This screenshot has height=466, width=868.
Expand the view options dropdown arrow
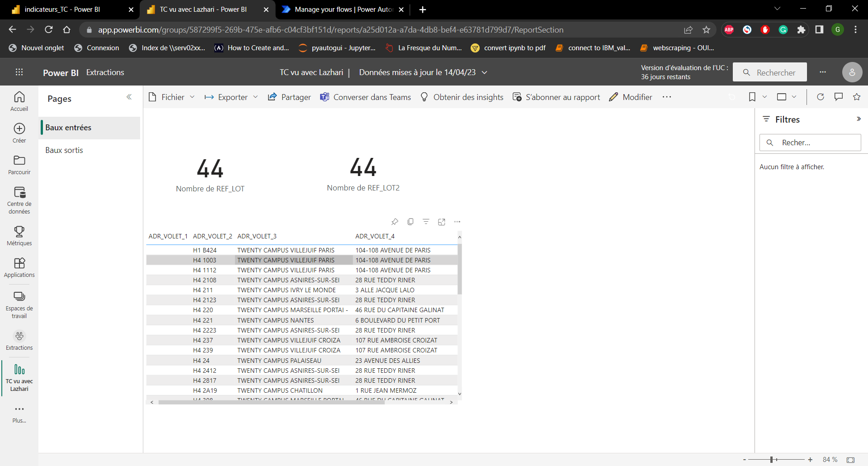(794, 97)
